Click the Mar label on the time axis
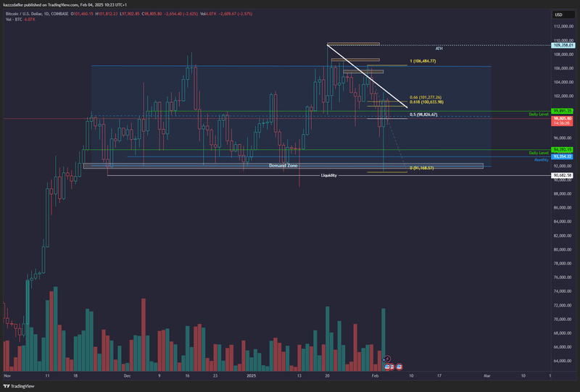This screenshot has width=580, height=392. pos(487,376)
